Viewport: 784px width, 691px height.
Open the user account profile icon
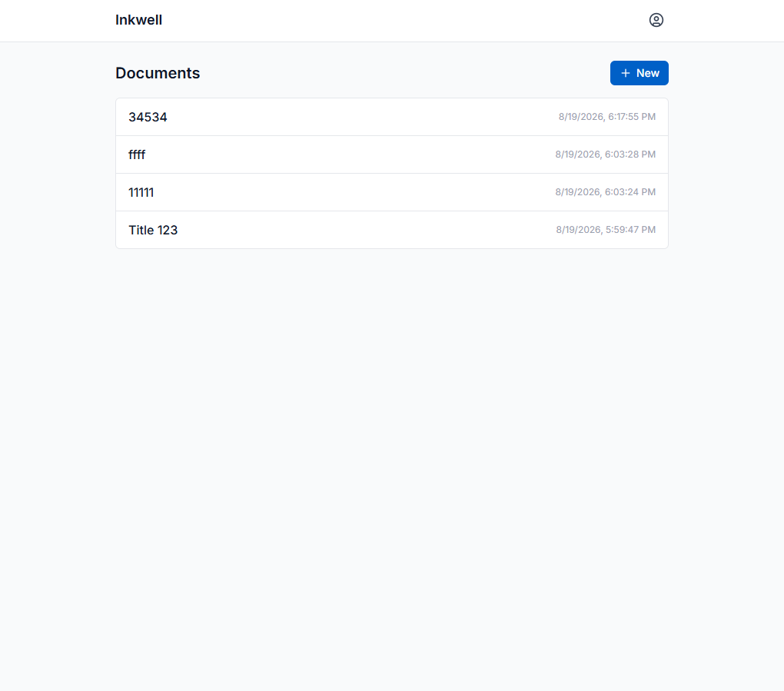click(x=656, y=20)
